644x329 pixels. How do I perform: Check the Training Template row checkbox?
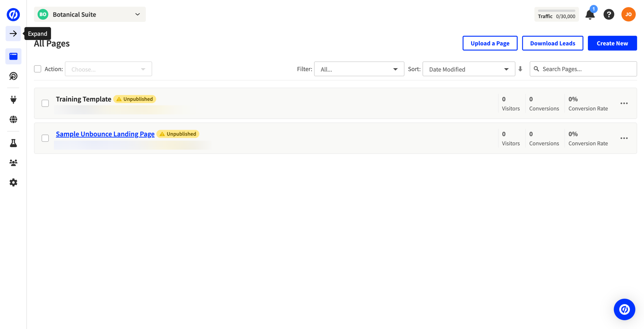coord(45,103)
